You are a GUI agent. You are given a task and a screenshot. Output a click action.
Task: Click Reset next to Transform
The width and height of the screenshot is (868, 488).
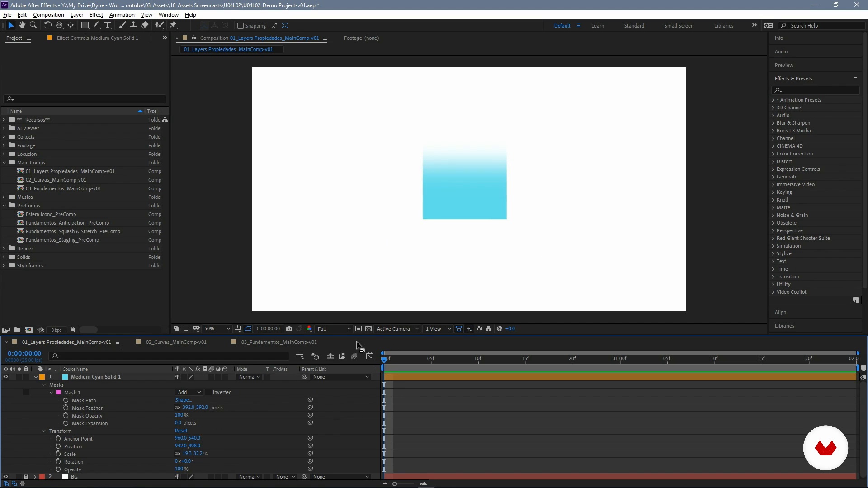point(181,431)
